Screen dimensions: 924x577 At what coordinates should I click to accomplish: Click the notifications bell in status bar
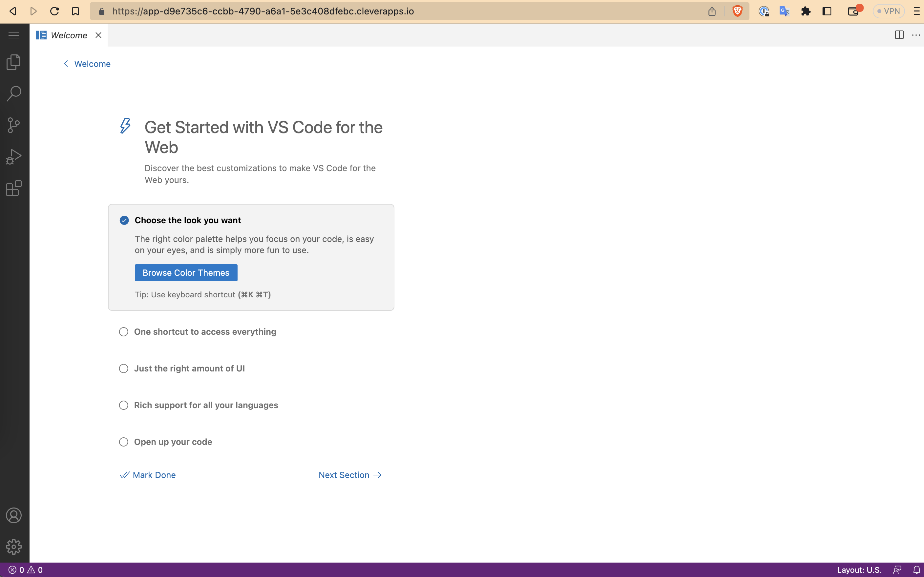point(916,570)
